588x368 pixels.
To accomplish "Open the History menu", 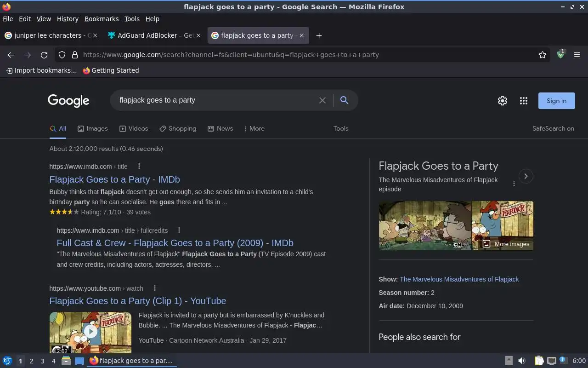I will (x=68, y=19).
